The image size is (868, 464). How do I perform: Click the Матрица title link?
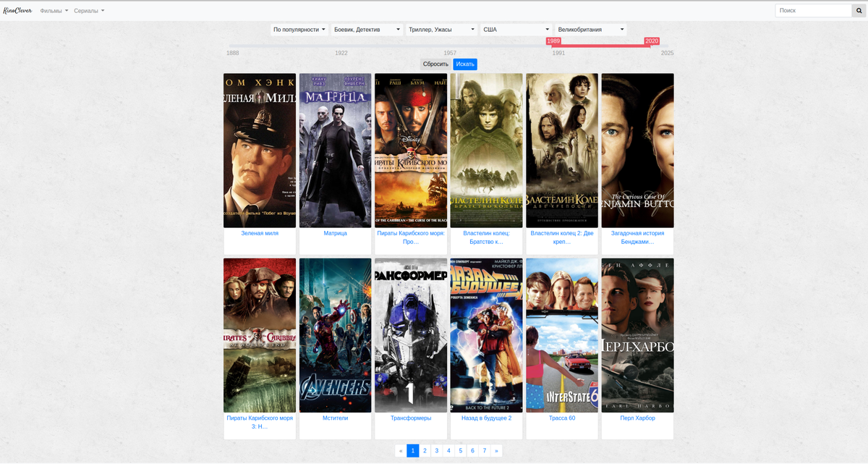pyautogui.click(x=335, y=233)
